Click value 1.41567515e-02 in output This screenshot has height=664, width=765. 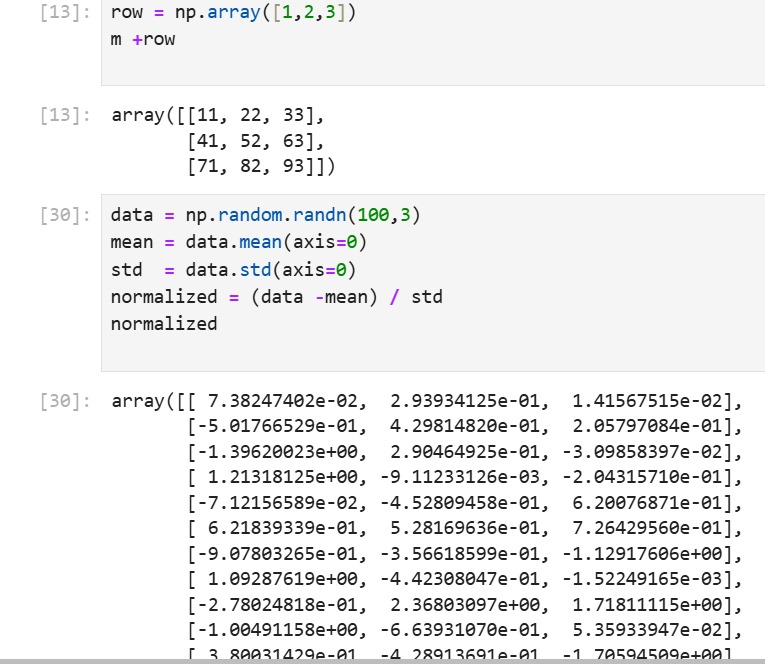[x=646, y=401]
